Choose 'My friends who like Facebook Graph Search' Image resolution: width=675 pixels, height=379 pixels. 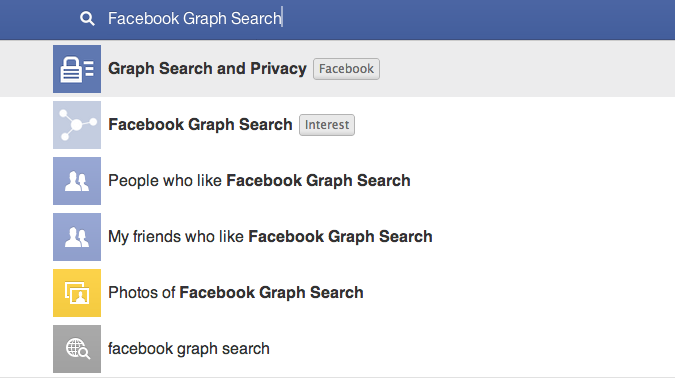click(270, 236)
